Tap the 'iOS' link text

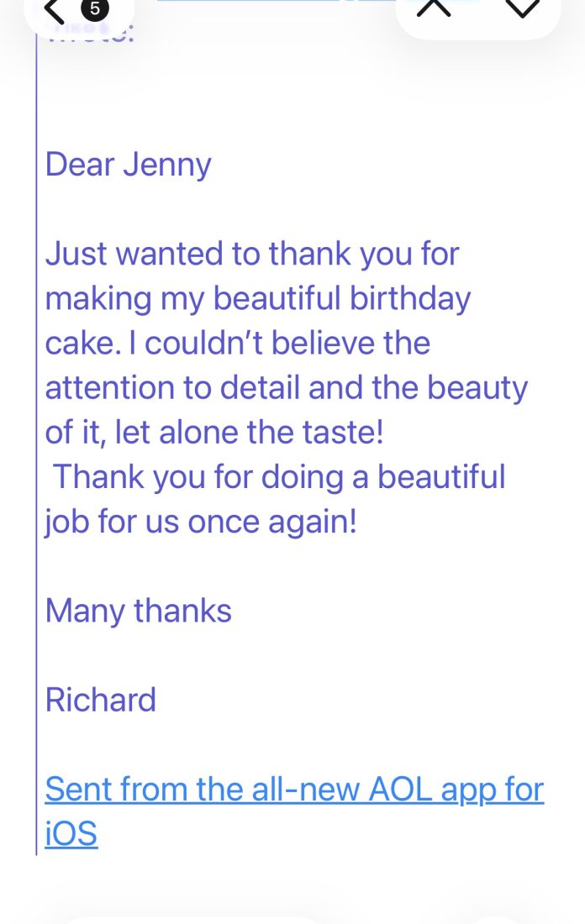pyautogui.click(x=71, y=834)
